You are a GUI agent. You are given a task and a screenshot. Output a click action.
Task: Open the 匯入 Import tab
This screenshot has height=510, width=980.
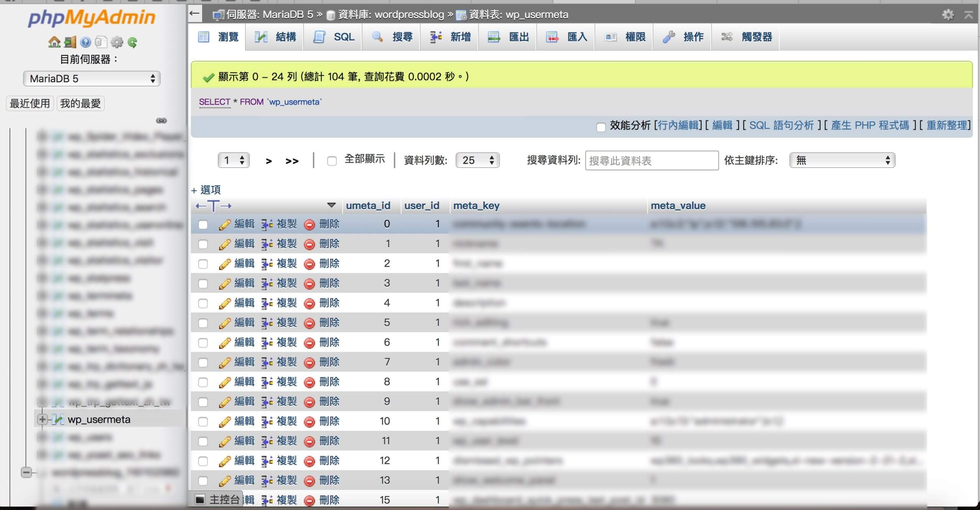[x=567, y=37]
